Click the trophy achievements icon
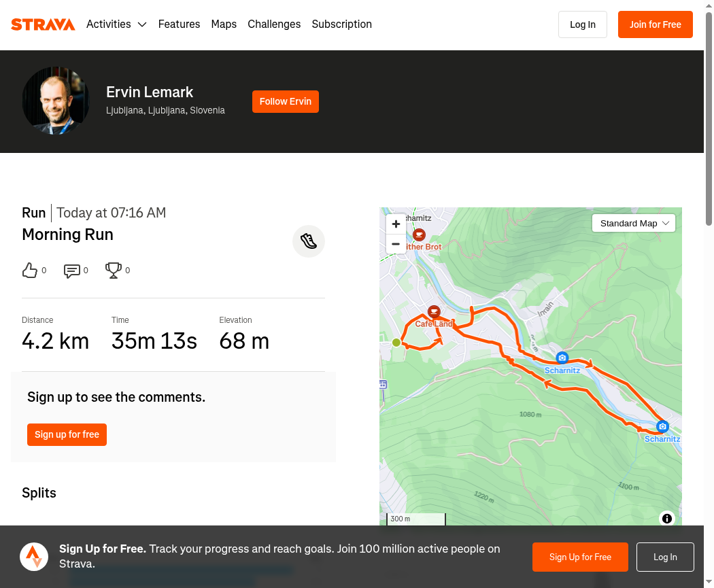The width and height of the screenshot is (714, 588). tap(114, 271)
